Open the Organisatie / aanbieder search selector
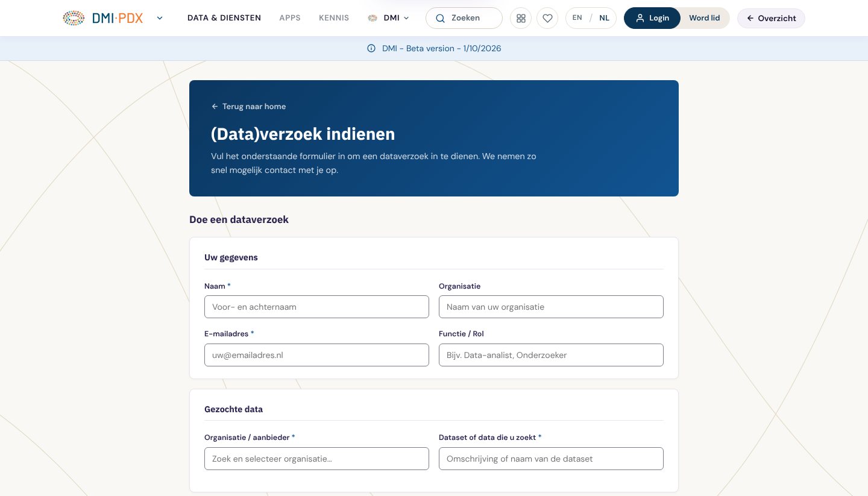Viewport: 868px width, 496px height. [316, 459]
